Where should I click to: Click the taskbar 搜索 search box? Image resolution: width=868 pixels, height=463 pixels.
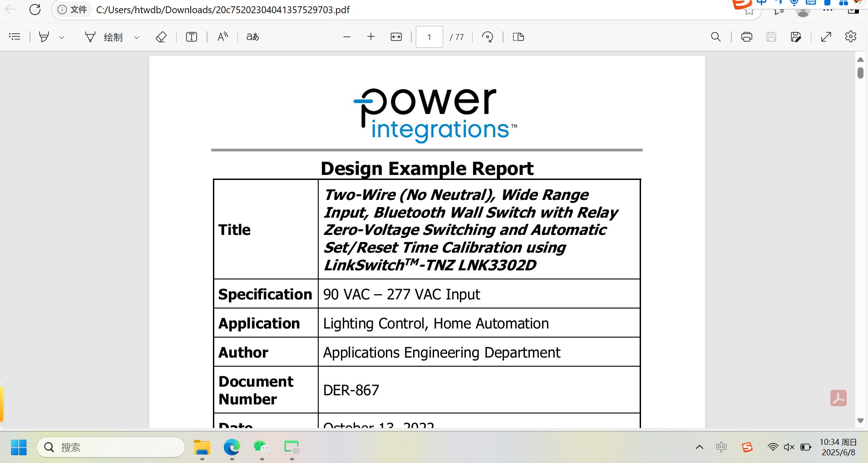point(111,447)
